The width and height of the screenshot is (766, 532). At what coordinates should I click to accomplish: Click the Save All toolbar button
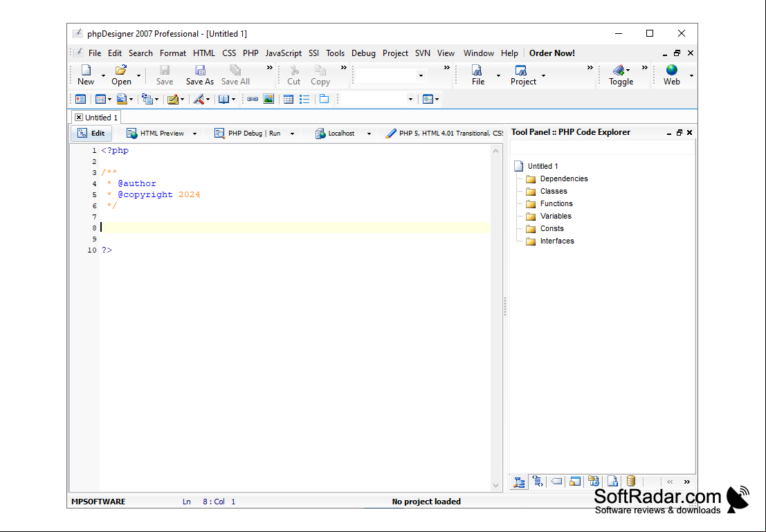pos(235,75)
